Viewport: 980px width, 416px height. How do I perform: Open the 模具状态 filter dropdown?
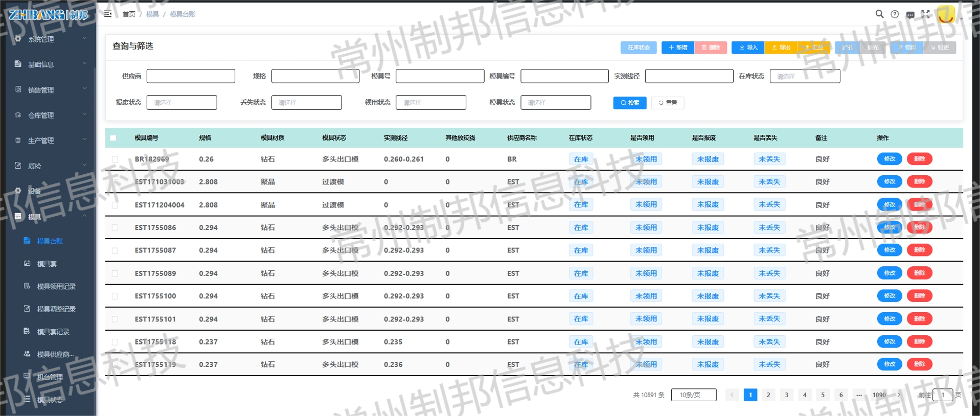pos(556,102)
